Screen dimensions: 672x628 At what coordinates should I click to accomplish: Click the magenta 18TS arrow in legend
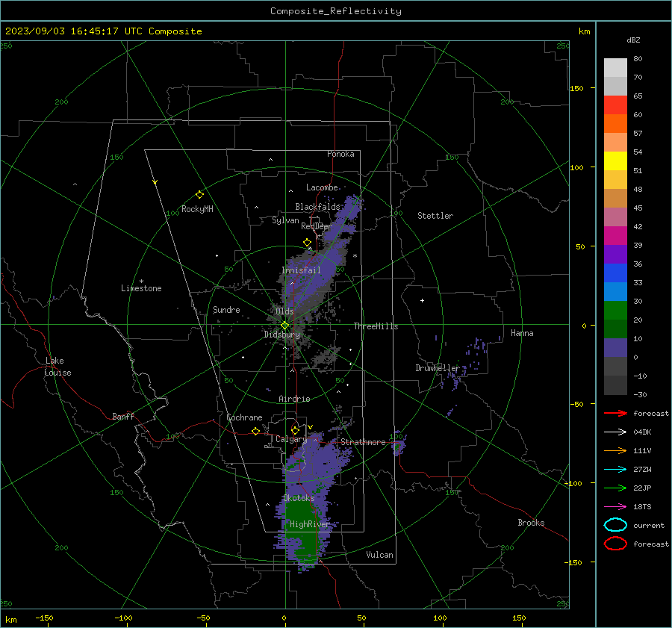615,507
